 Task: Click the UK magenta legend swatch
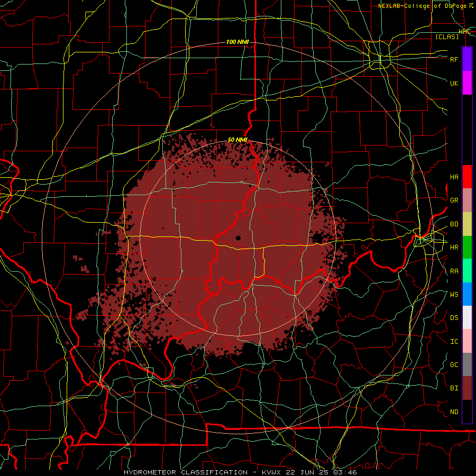[x=467, y=83]
